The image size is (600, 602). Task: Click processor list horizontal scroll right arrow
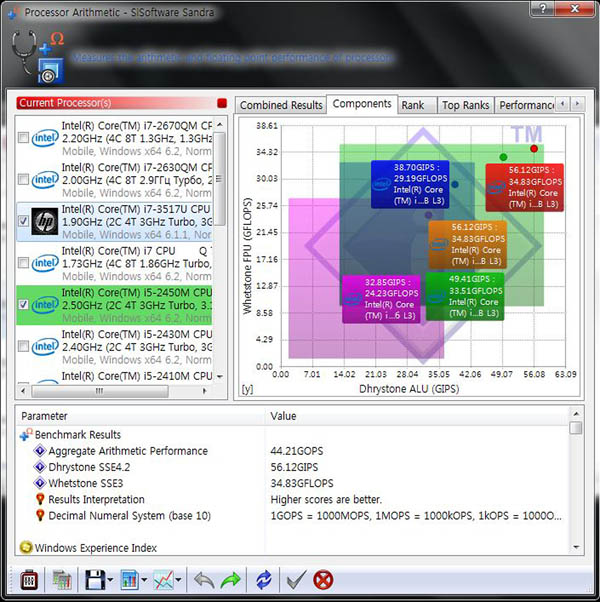click(x=204, y=391)
